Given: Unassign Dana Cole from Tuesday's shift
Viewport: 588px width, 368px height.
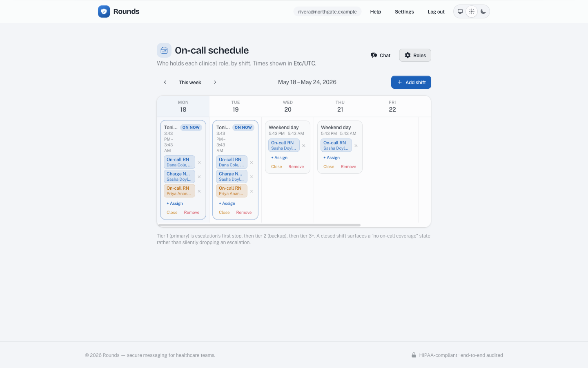Looking at the screenshot, I should (252, 162).
